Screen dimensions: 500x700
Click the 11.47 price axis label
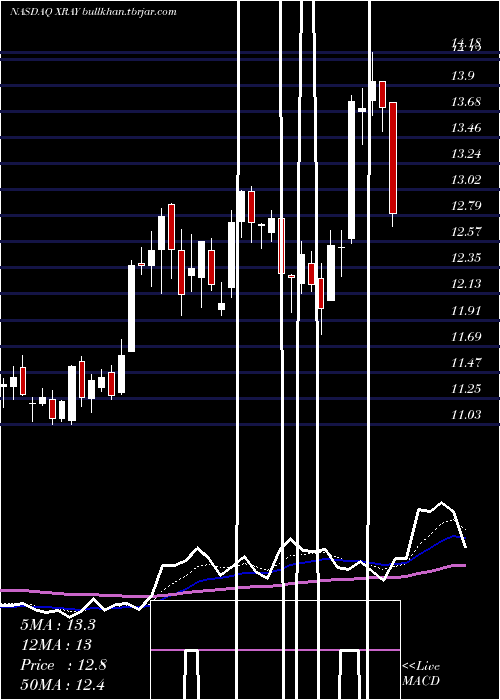pyautogui.click(x=466, y=362)
